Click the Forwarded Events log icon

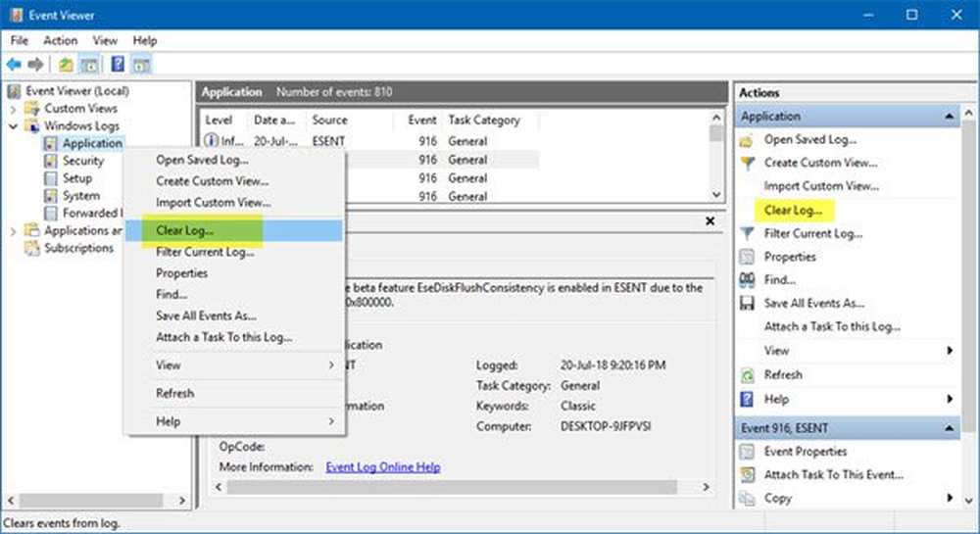tap(51, 214)
